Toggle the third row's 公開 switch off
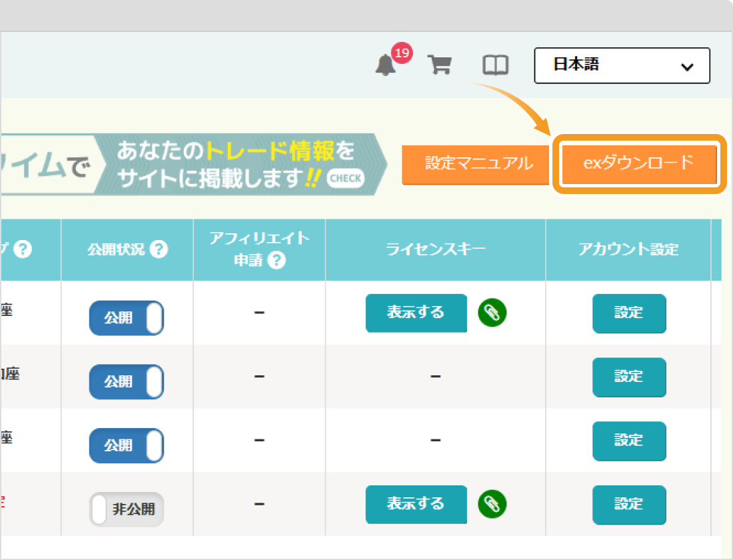This screenshot has height=560, width=733. (127, 445)
